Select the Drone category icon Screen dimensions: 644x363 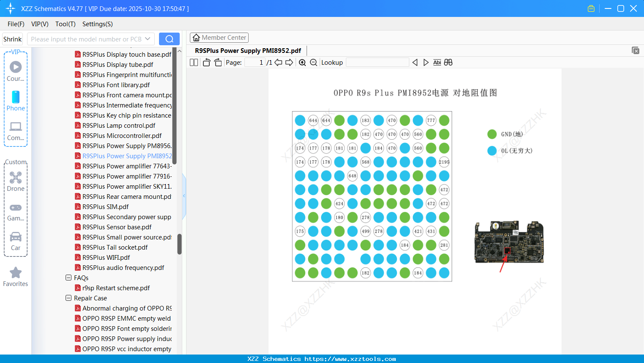click(16, 181)
